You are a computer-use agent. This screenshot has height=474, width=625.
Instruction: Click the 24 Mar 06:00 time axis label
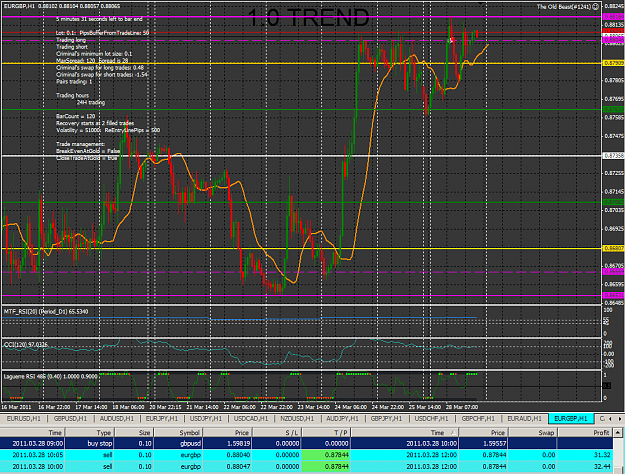pos(350,407)
